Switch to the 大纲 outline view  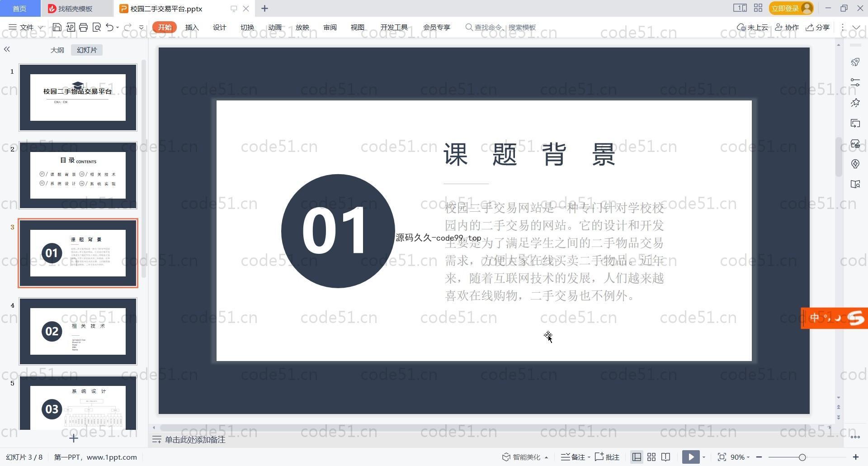pyautogui.click(x=57, y=50)
